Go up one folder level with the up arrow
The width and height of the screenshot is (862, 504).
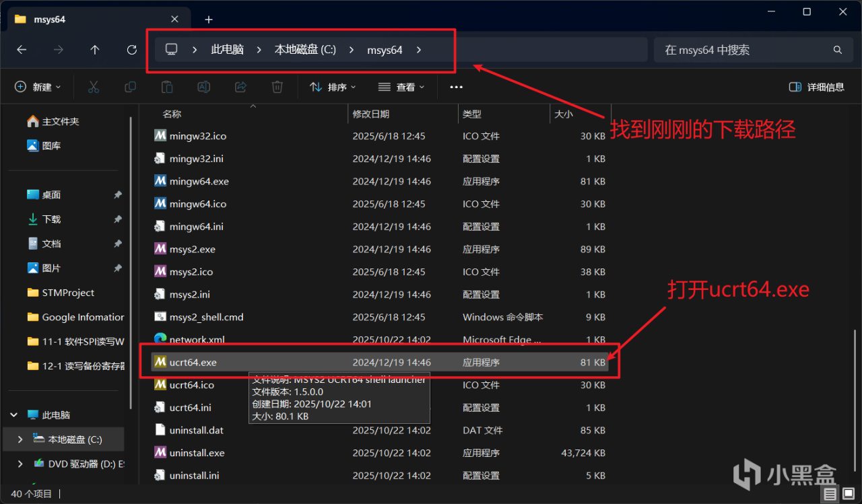coord(95,50)
